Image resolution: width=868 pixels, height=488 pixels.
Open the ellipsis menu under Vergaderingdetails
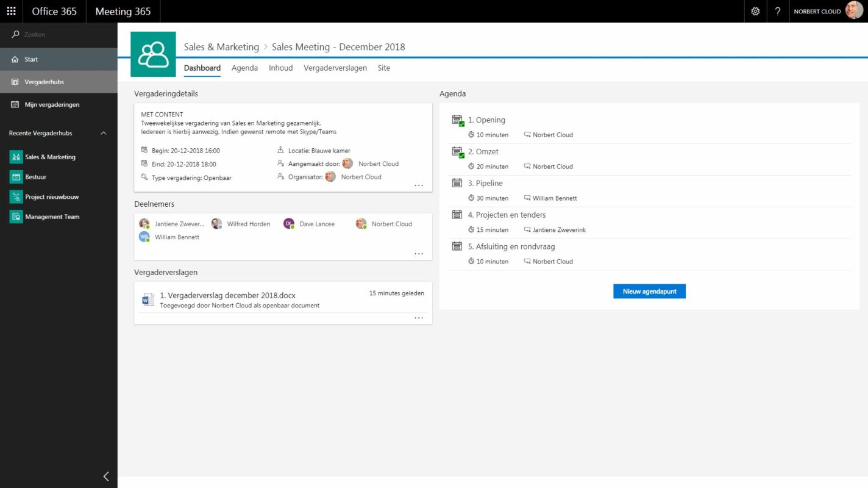pos(419,184)
